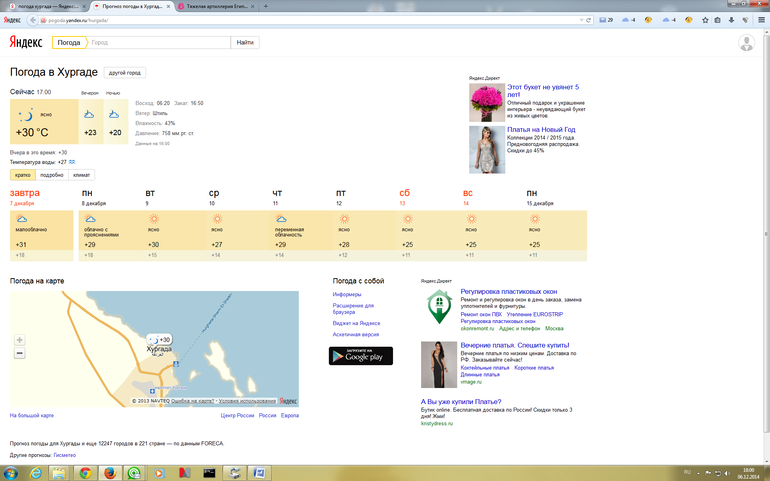
Task: Open the Firefox hamburger menu
Action: 761,20
